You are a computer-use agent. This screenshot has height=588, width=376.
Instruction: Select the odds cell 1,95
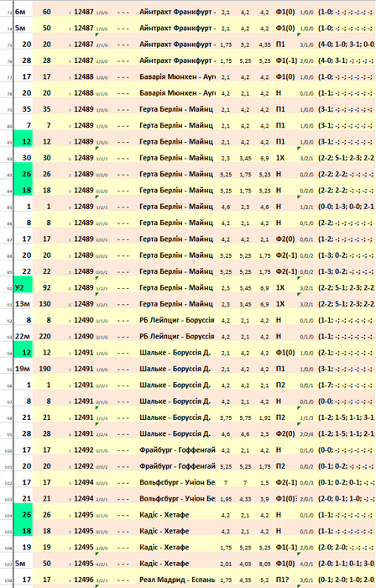[x=226, y=499]
